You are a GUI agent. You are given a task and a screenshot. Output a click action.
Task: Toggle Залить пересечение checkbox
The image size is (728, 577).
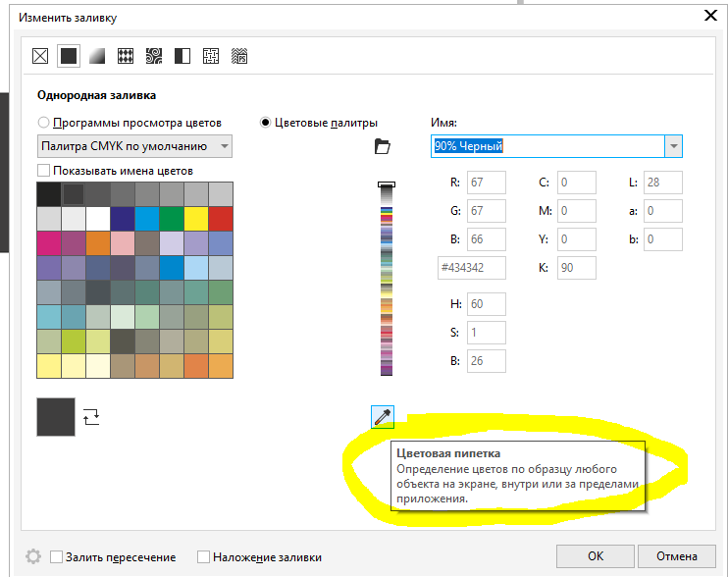[x=56, y=556]
